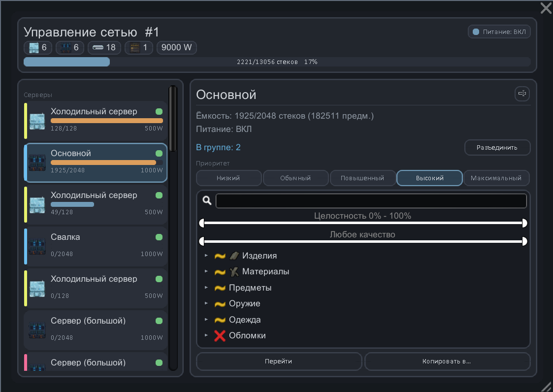Toggle Изделия category allow mark
The image size is (553, 392).
[220, 256]
